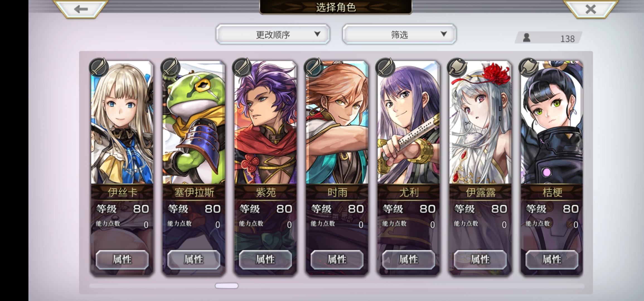Go back using the left arrow button

point(81,9)
